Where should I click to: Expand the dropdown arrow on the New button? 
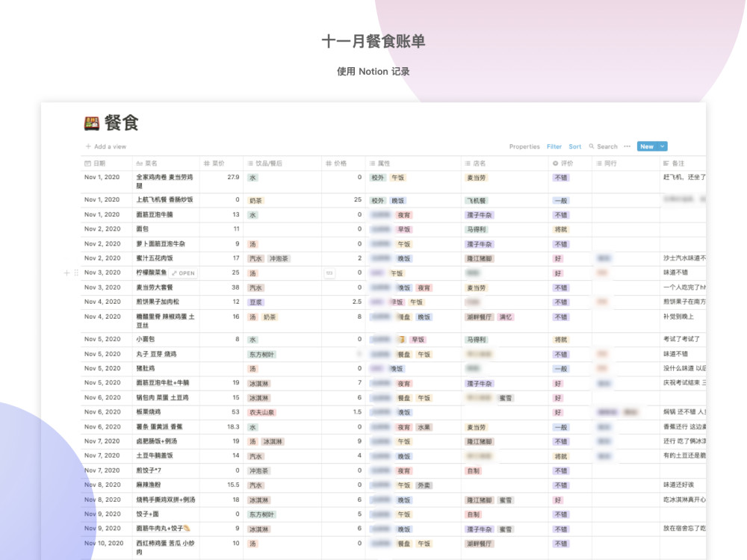(662, 146)
